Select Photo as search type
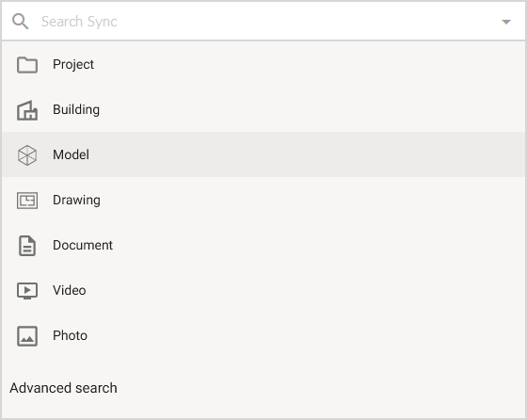 263,335
